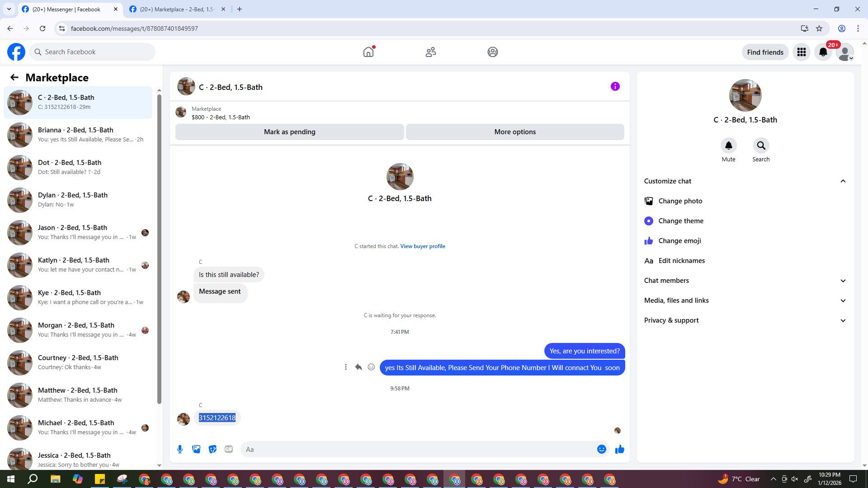
Task: Click the reply arrow on the sent message
Action: (359, 367)
